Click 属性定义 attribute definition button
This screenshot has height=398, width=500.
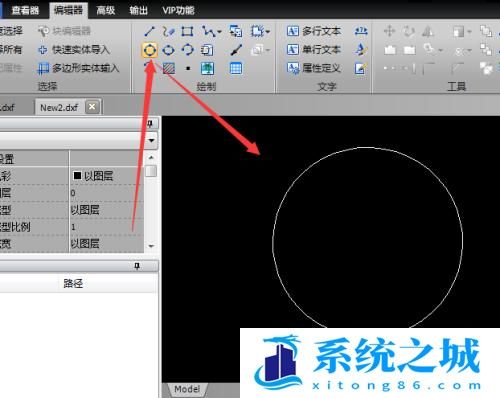[x=314, y=68]
